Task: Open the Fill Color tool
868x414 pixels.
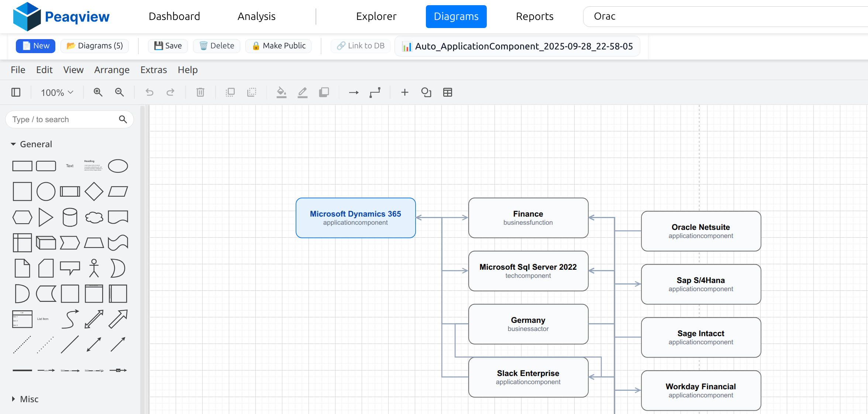Action: coord(282,92)
